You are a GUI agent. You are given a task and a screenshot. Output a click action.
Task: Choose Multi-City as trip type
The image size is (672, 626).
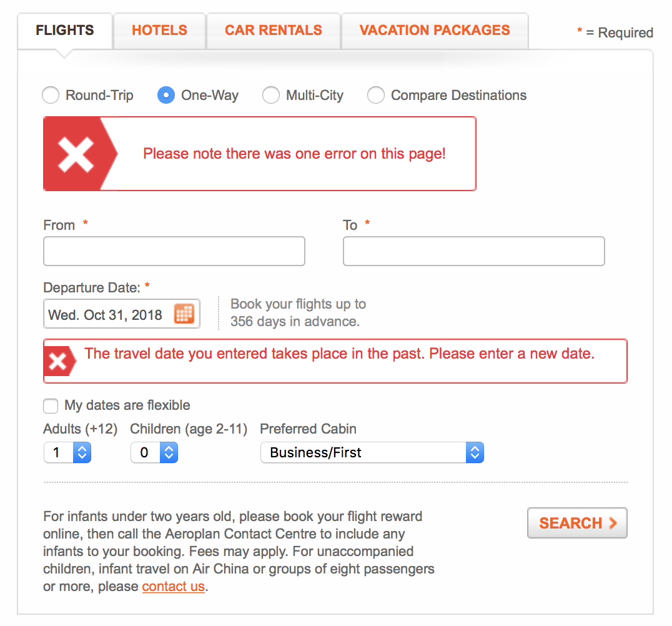271,95
